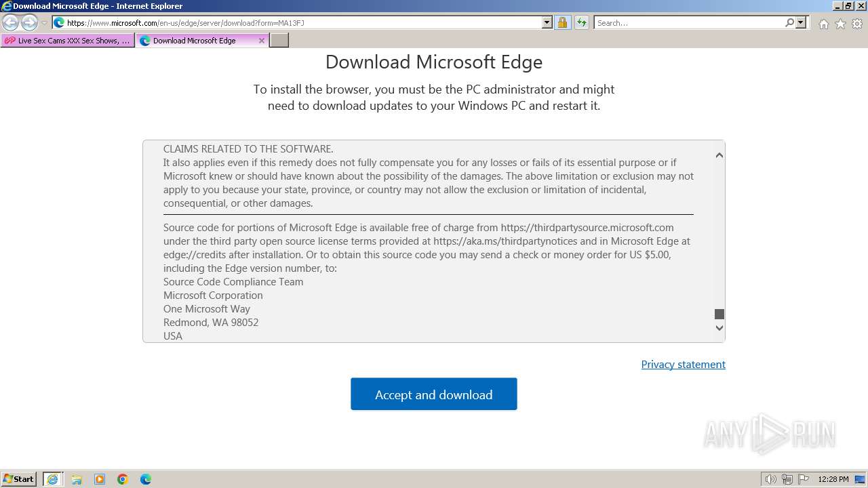Click the license text scrollbar thumb

click(x=719, y=314)
